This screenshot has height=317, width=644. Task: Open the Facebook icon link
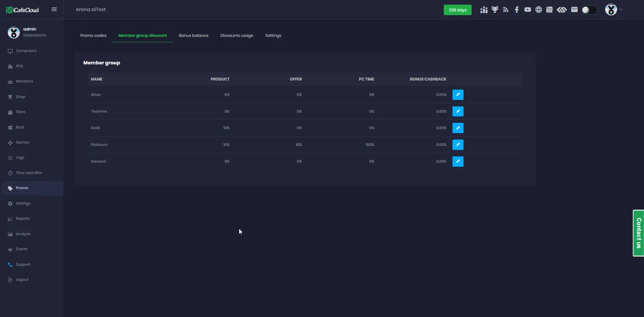[516, 9]
